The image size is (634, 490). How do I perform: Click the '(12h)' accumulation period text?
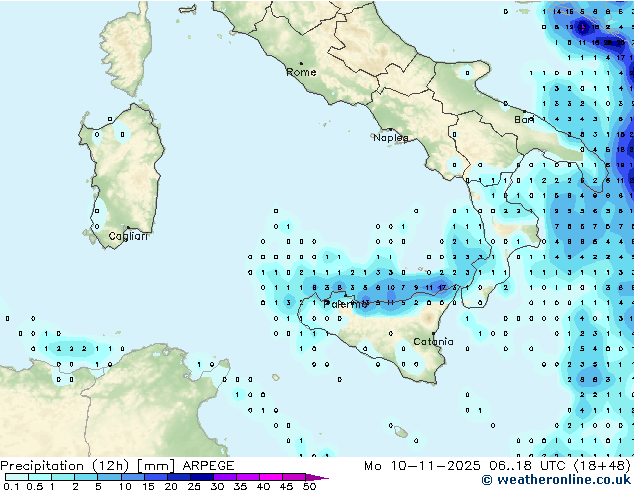click(110, 466)
